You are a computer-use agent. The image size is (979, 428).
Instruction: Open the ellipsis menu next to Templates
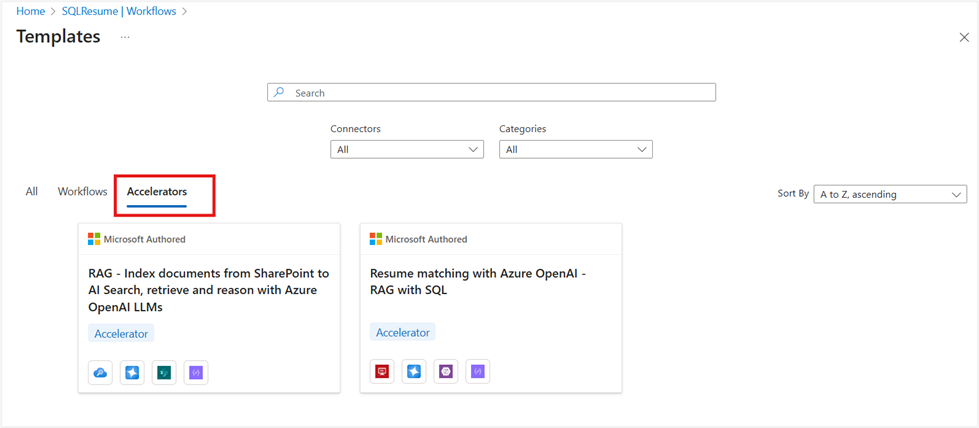tap(125, 37)
